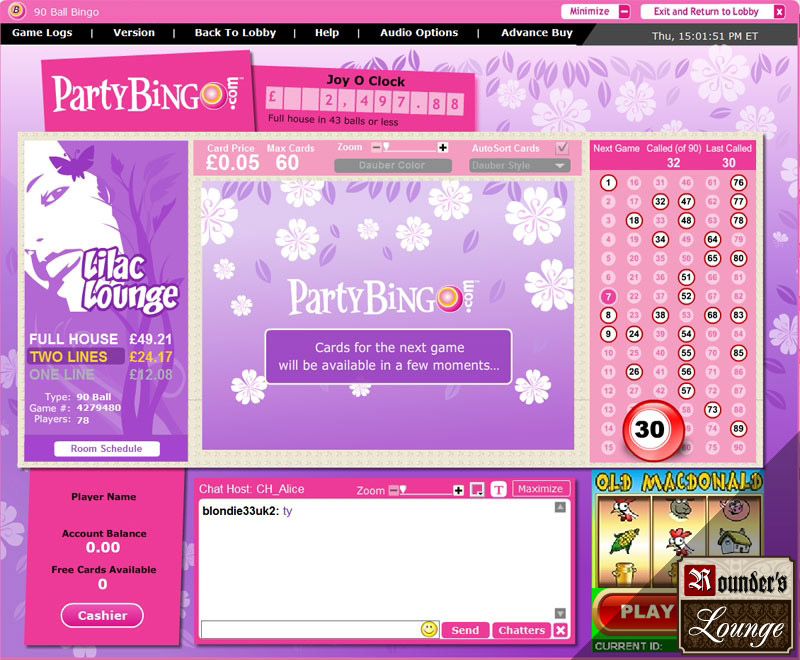The height and width of the screenshot is (660, 800).
Task: Open Advance Buy menu
Action: point(537,33)
